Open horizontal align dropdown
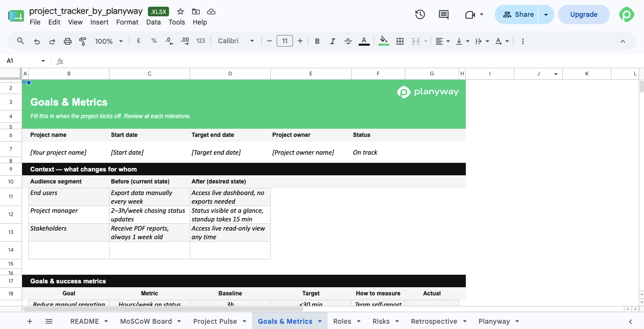Image resolution: width=644 pixels, height=329 pixels. (x=442, y=41)
